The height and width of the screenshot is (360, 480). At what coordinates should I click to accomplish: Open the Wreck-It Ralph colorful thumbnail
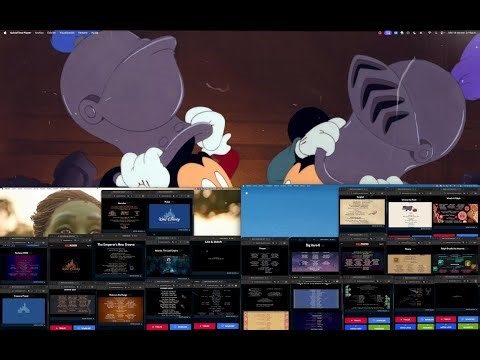455,213
